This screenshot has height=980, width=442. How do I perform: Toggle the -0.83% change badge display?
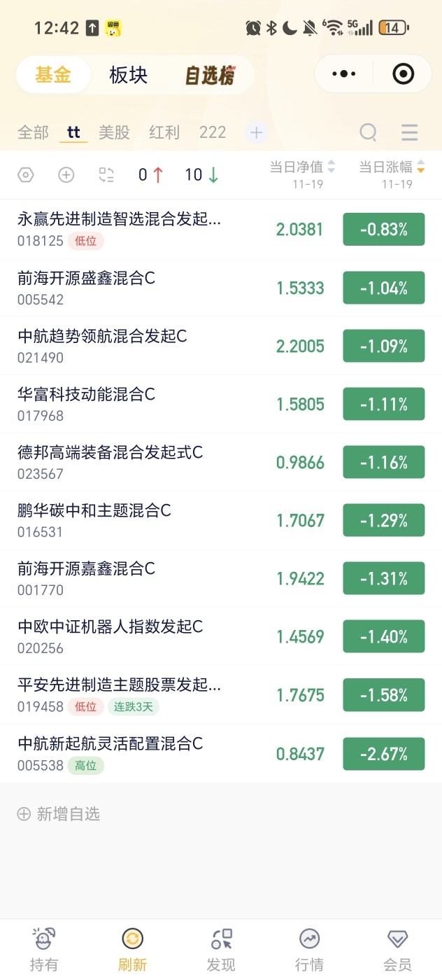click(x=383, y=230)
